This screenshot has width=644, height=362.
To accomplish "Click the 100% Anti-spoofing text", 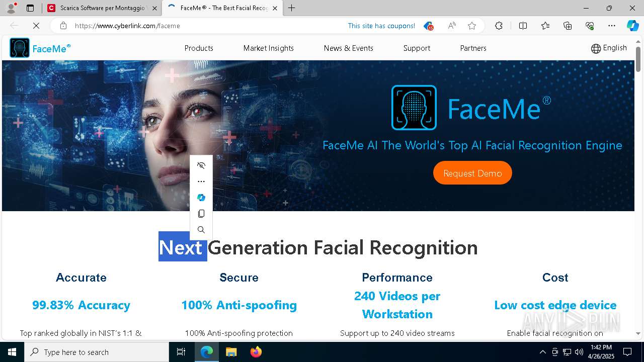I will tap(239, 305).
